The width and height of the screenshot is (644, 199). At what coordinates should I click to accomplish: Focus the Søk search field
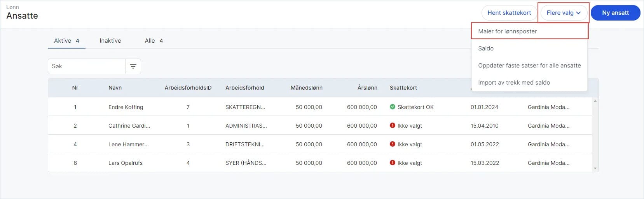pyautogui.click(x=87, y=66)
